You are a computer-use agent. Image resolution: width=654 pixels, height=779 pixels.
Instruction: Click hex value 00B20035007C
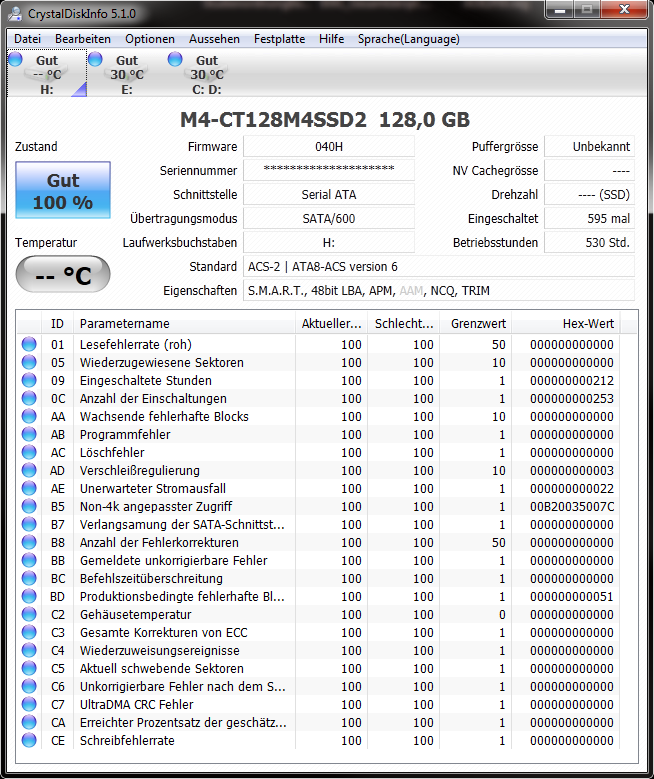572,506
